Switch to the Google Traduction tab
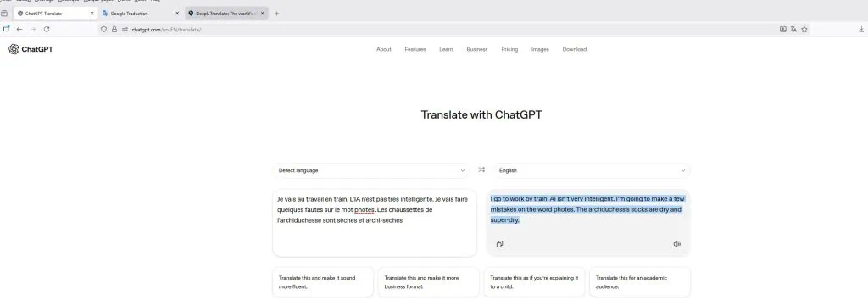 (x=141, y=14)
